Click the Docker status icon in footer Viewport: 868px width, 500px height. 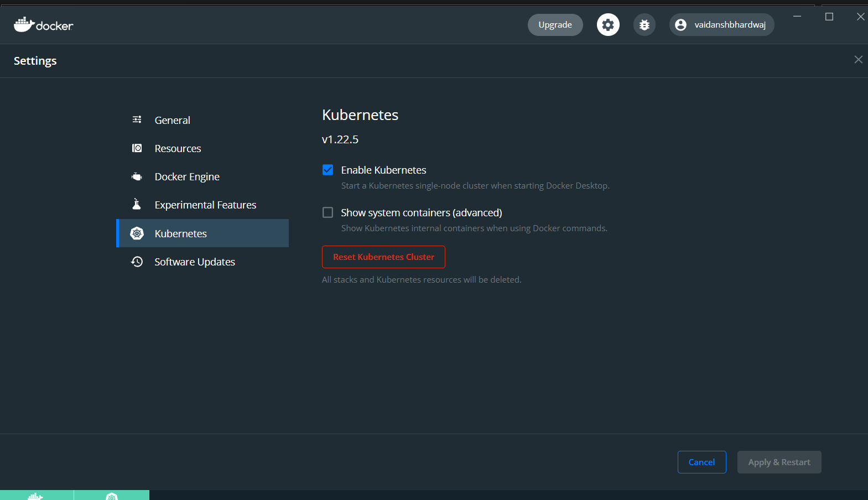click(x=36, y=496)
